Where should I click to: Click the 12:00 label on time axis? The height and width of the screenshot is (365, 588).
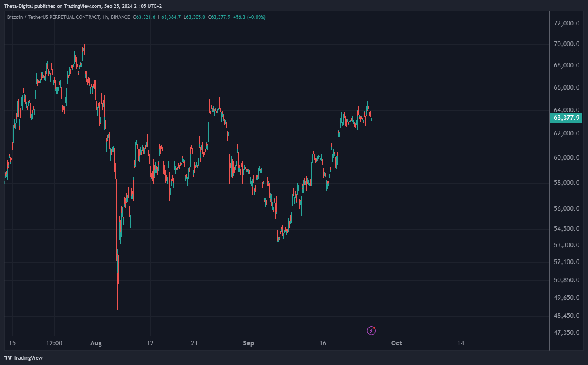click(54, 343)
